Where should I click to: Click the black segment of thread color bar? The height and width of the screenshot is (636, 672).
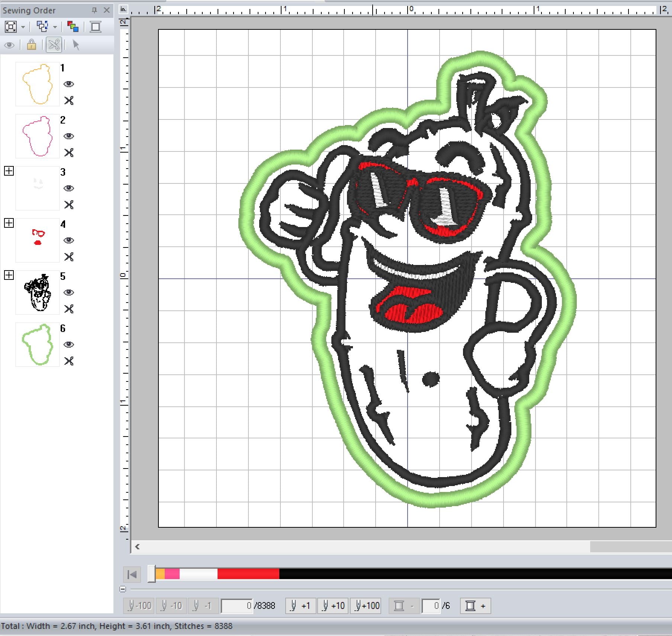click(x=476, y=574)
